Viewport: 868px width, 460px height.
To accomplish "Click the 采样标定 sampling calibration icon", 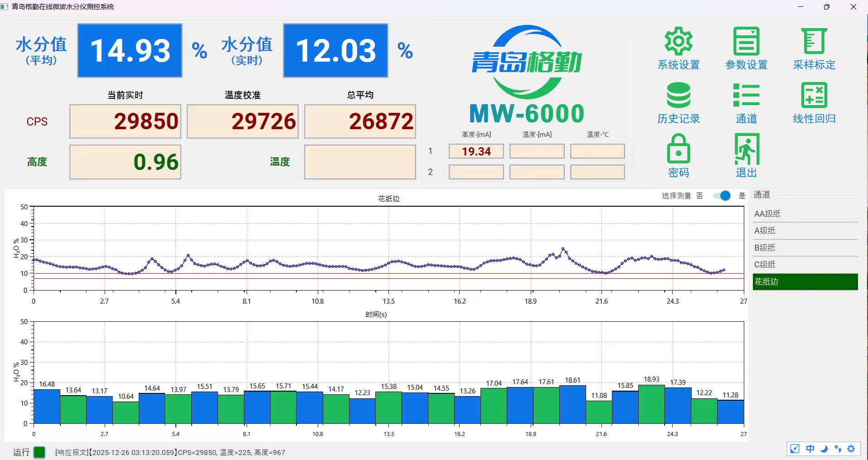I will pyautogui.click(x=814, y=42).
